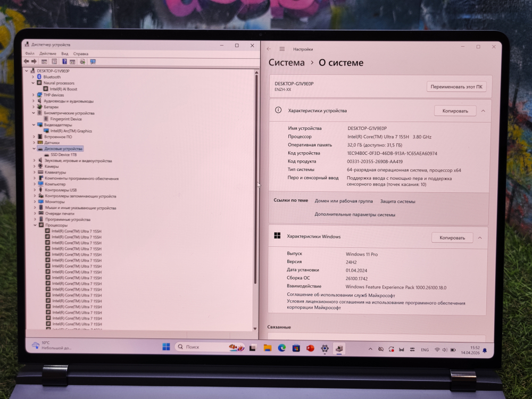The height and width of the screenshot is (399, 532).
Task: Open the Защита системы link
Action: [397, 202]
